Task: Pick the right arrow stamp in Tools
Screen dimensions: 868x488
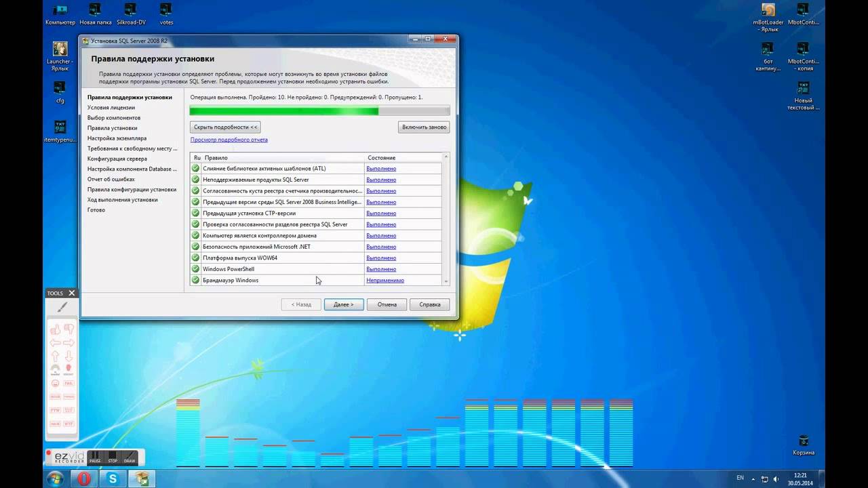Action: click(x=68, y=343)
